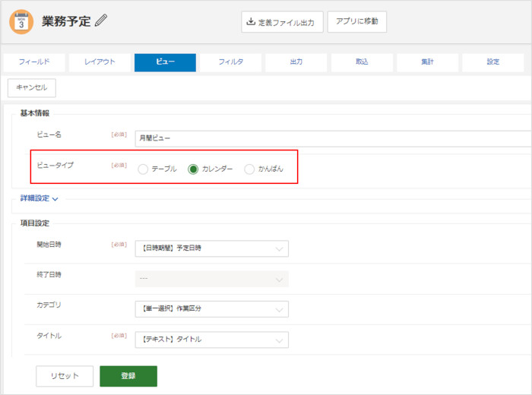Switch to the フィルタ tab
The height and width of the screenshot is (395, 532).
tap(230, 62)
